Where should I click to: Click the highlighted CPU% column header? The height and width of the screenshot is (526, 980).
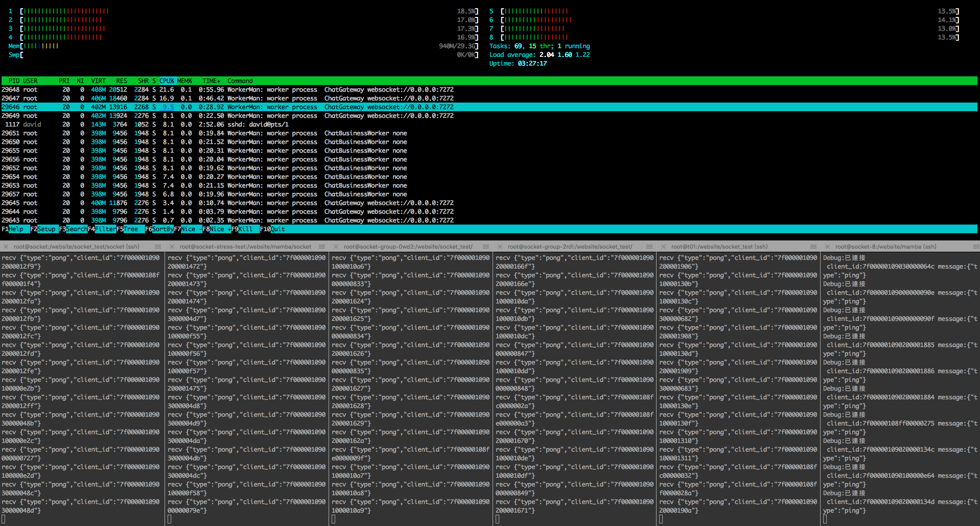[167, 81]
